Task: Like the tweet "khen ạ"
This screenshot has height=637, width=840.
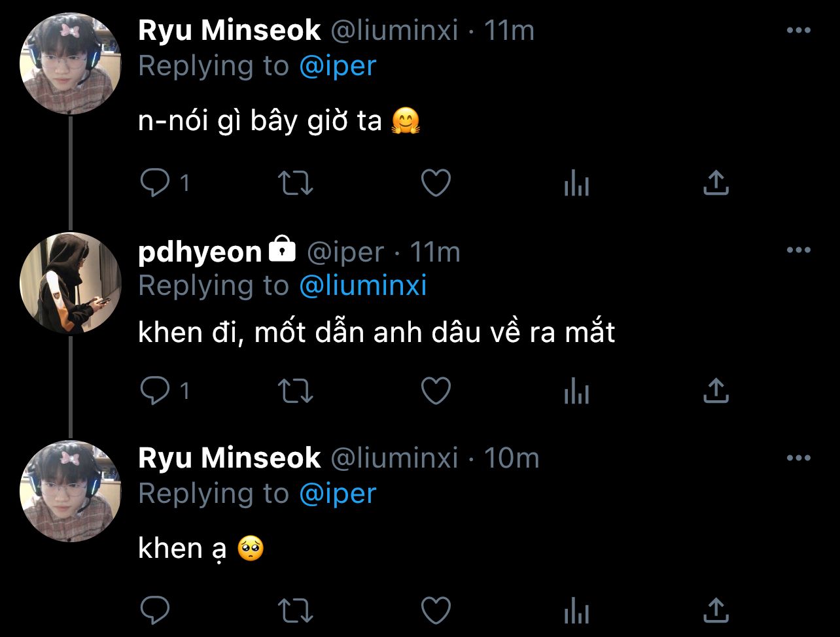Action: 436,610
